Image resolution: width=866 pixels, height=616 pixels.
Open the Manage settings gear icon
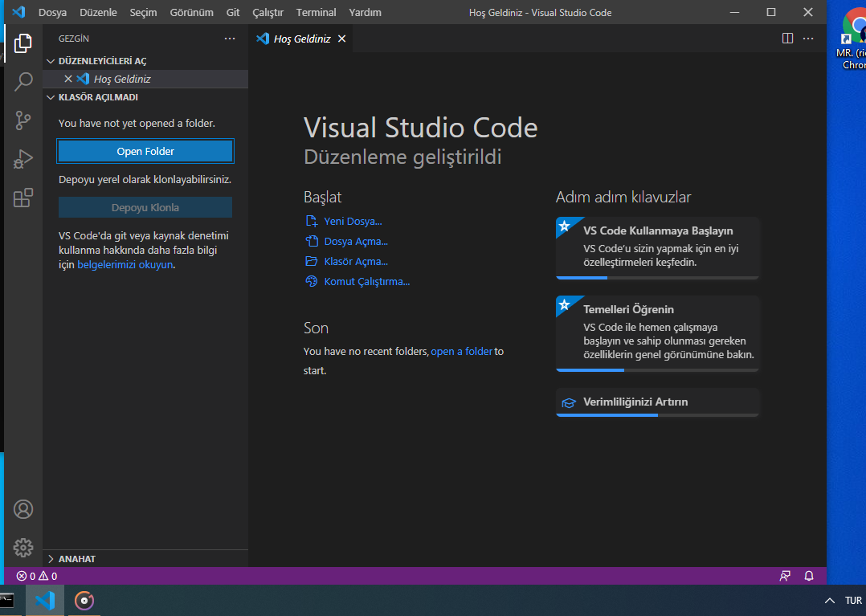coord(23,548)
